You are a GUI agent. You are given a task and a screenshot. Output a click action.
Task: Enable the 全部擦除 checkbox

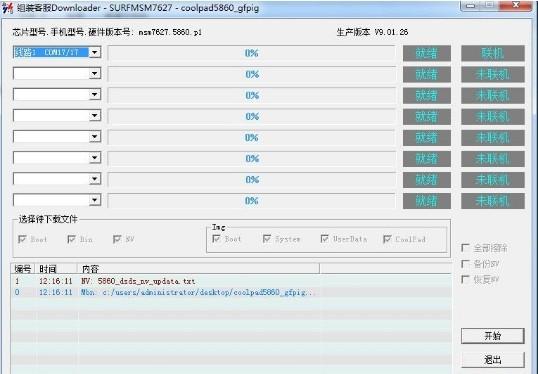[x=465, y=248]
